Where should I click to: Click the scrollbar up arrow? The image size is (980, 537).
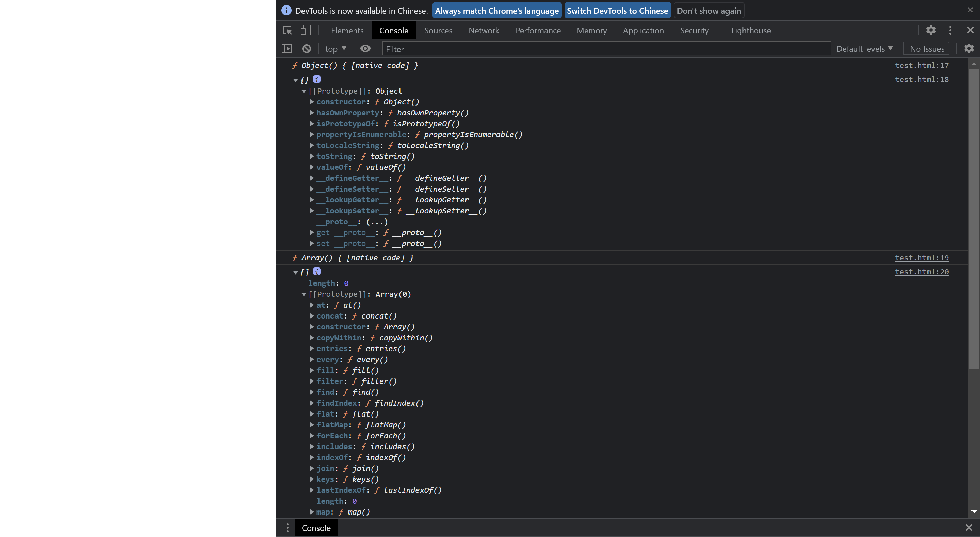(x=974, y=64)
